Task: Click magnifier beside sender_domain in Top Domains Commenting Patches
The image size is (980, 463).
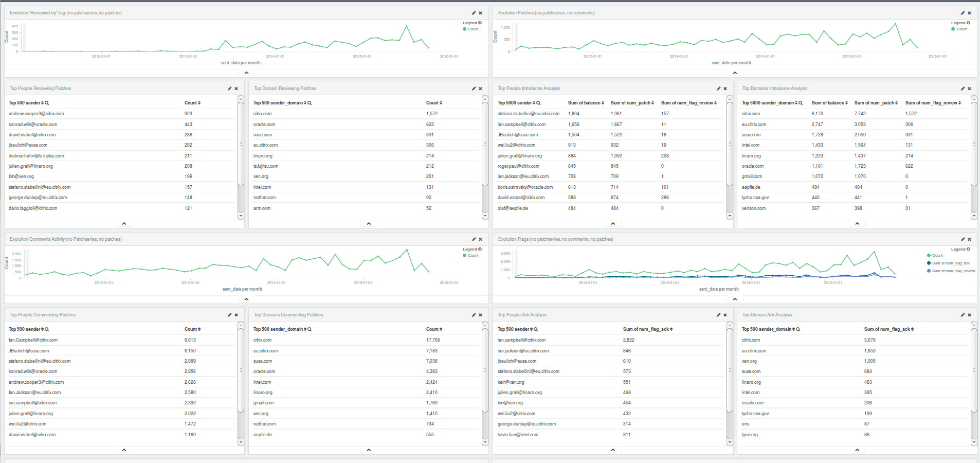Action: pos(310,329)
